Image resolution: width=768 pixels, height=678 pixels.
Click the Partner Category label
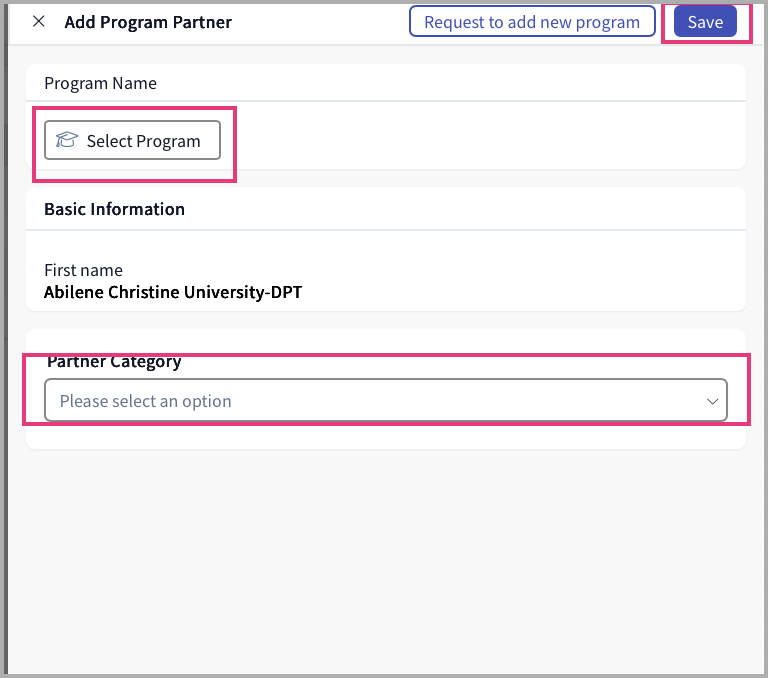(114, 362)
